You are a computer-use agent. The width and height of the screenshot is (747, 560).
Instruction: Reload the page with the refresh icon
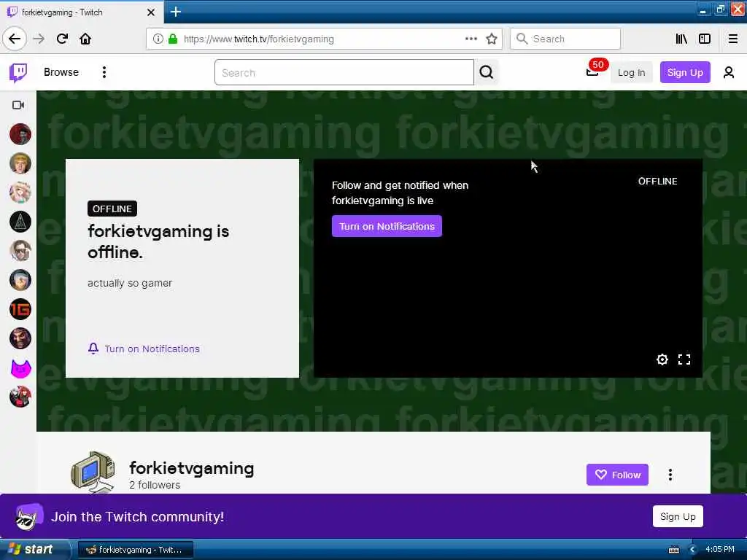63,39
